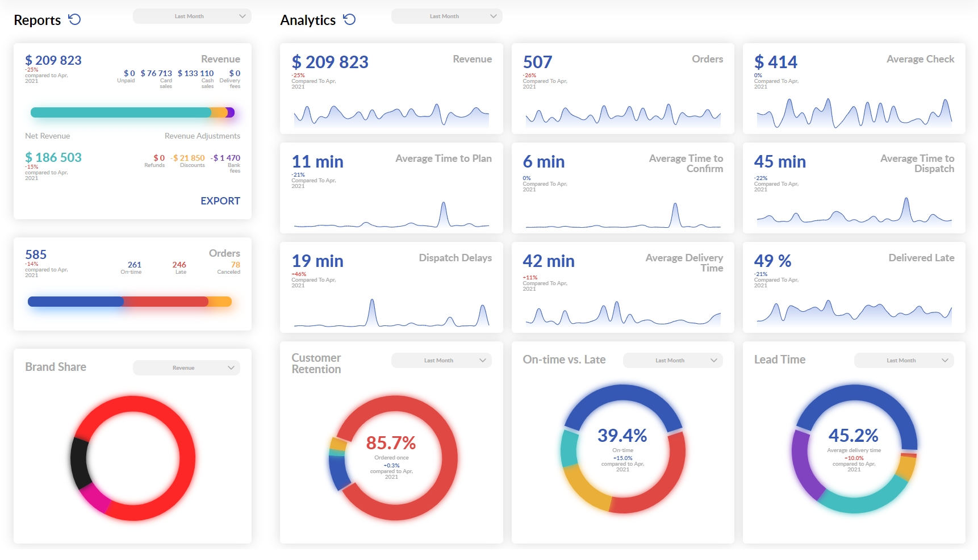This screenshot has height=560, width=978.
Task: Select the Average Check chart card
Action: 854,89
